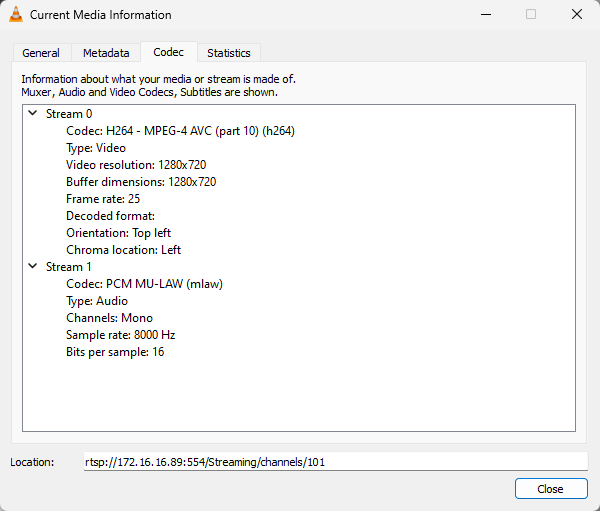Viewport: 600px width, 511px height.
Task: Select the Bits per sample row
Action: (115, 352)
